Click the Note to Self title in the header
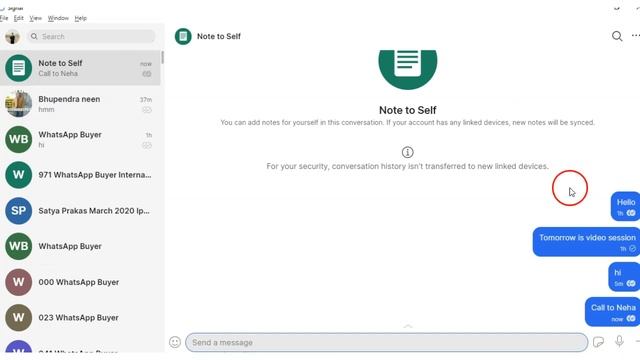 (219, 36)
